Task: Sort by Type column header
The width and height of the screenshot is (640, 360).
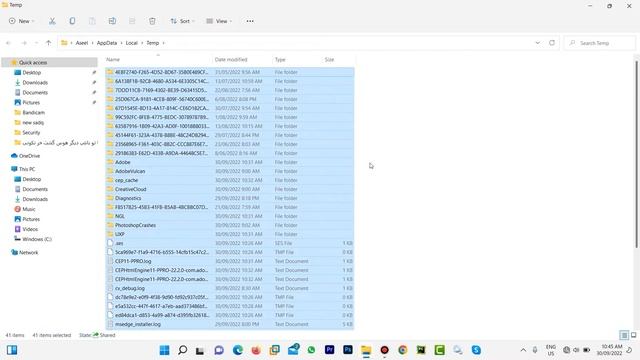Action: point(297,60)
